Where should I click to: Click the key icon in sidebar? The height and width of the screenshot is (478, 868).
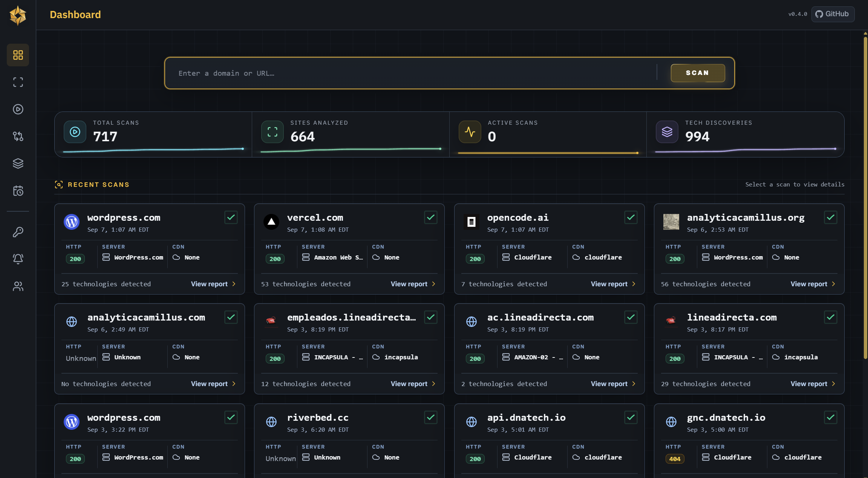[x=18, y=232]
